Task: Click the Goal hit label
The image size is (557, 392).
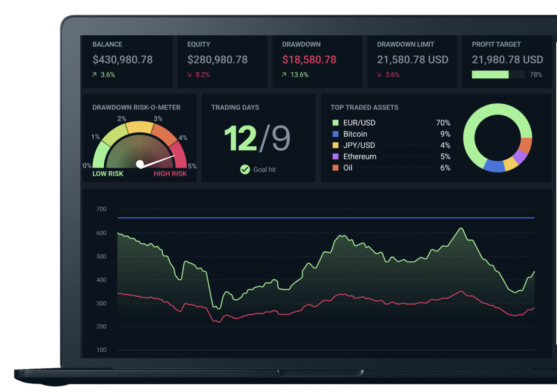Action: (x=265, y=170)
